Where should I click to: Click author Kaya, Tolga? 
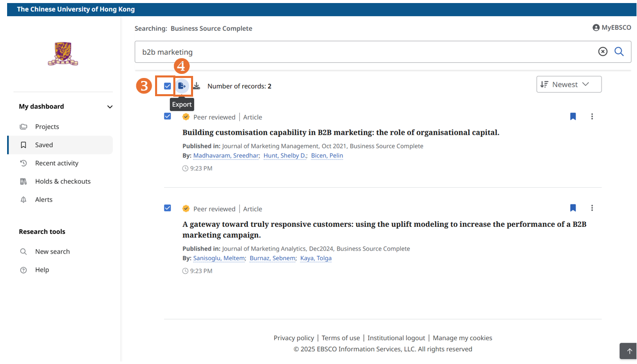click(316, 258)
